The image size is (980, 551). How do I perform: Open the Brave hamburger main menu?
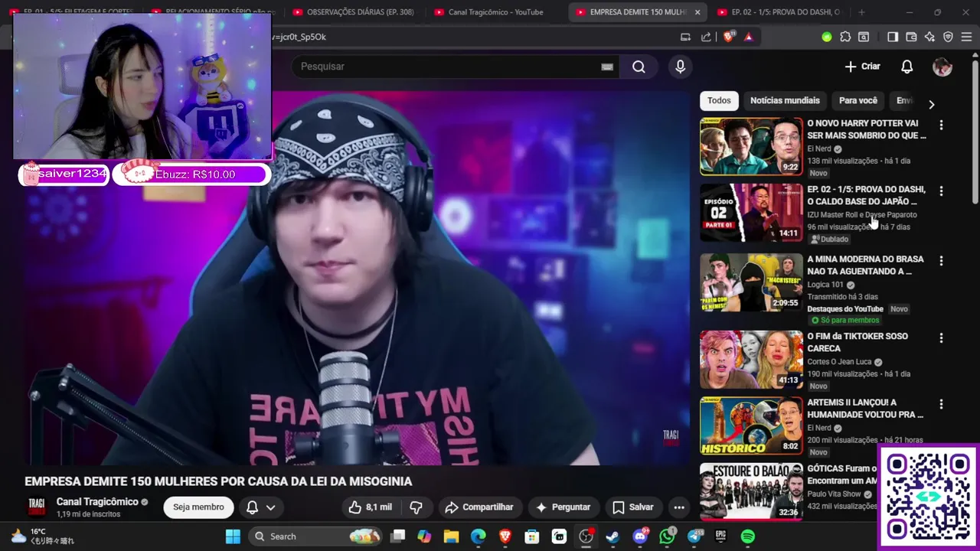967,37
